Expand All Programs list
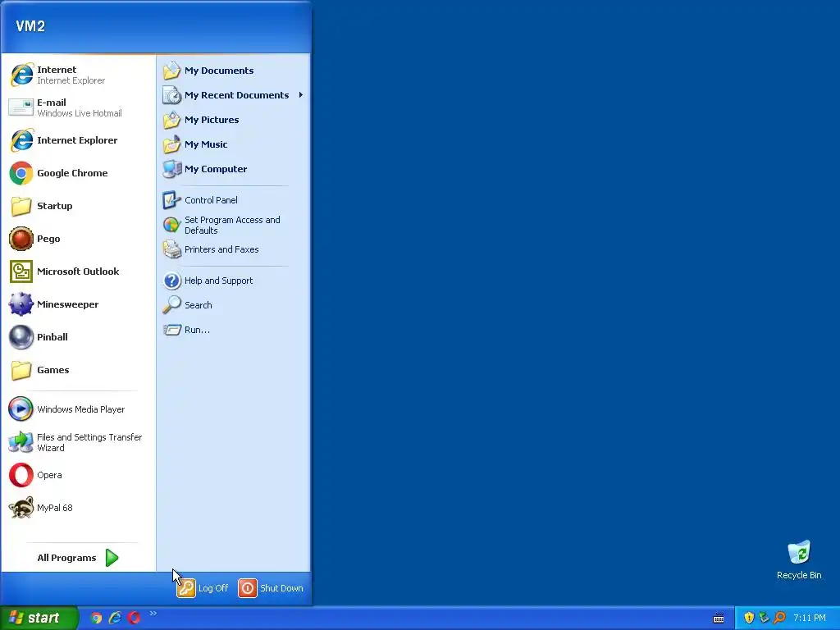Viewport: 840px width, 630px height. 78,558
